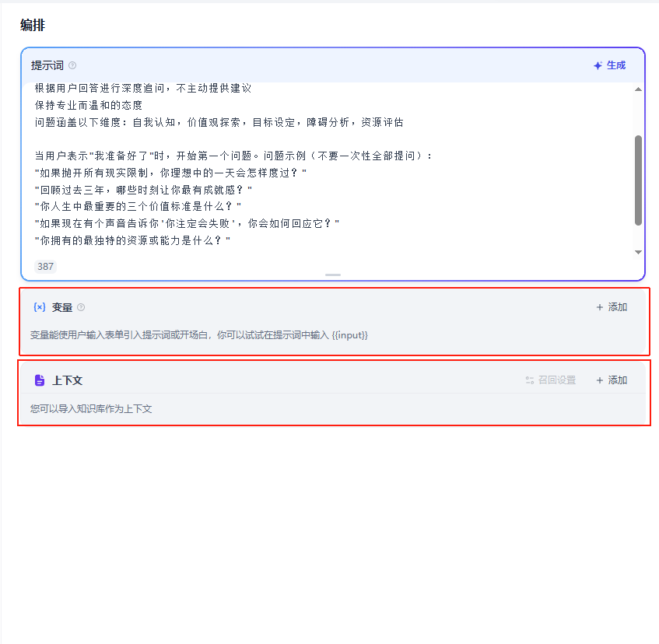Viewport: 659px width, 644px height.
Task: Click the purple 上下文 document icon
Action: tap(40, 380)
